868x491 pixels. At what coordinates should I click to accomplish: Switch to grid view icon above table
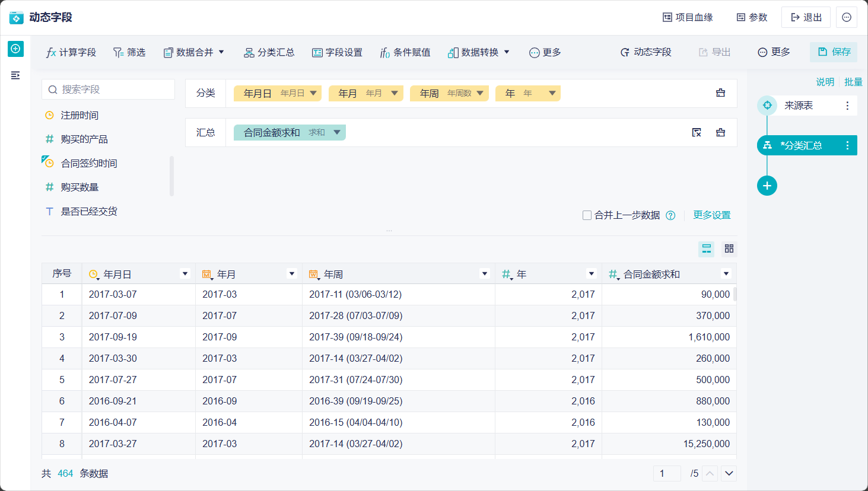[729, 248]
